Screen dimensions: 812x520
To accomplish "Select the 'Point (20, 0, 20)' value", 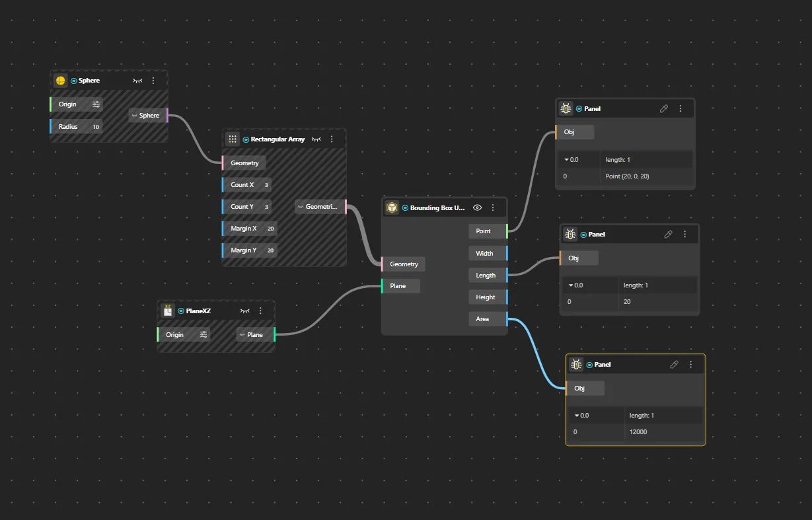I will (x=628, y=176).
